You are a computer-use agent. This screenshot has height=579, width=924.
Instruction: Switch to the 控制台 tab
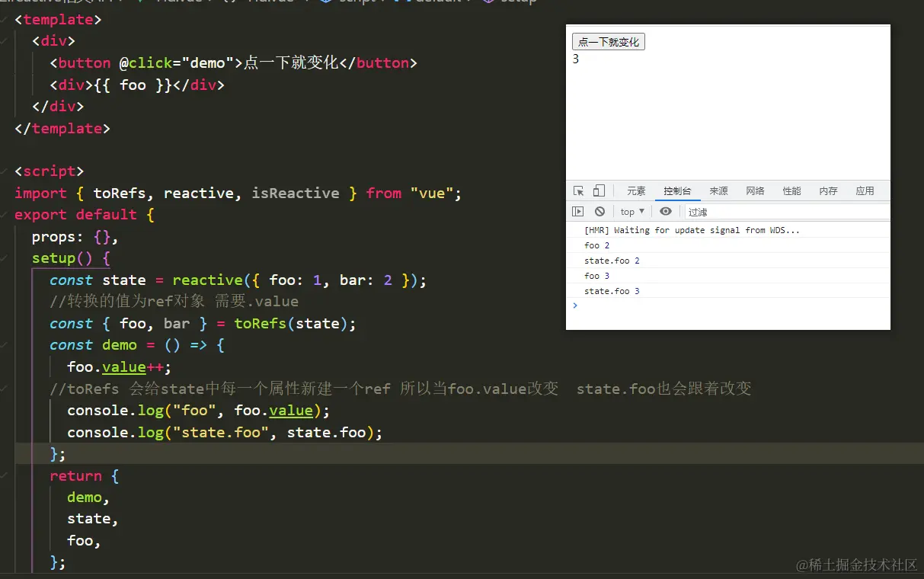[x=677, y=191]
